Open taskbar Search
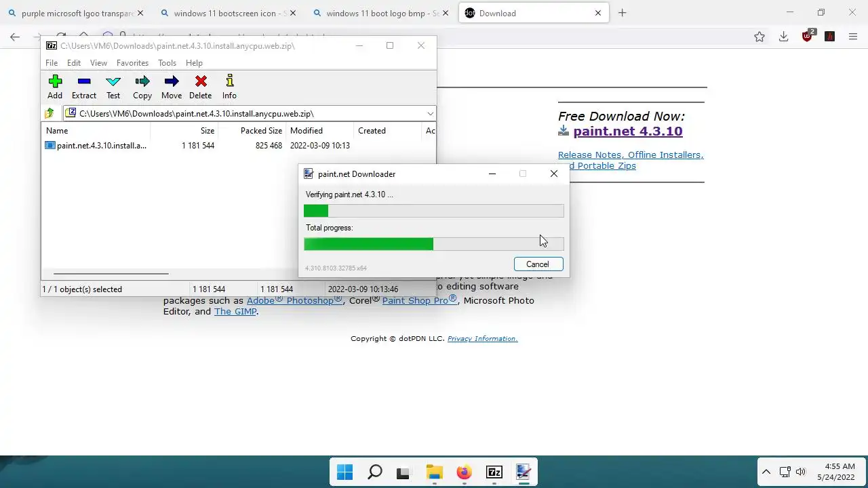The width and height of the screenshot is (868, 488). [374, 472]
